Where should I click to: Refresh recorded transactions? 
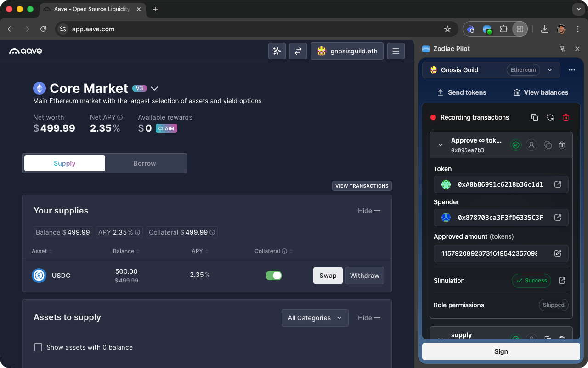click(550, 117)
